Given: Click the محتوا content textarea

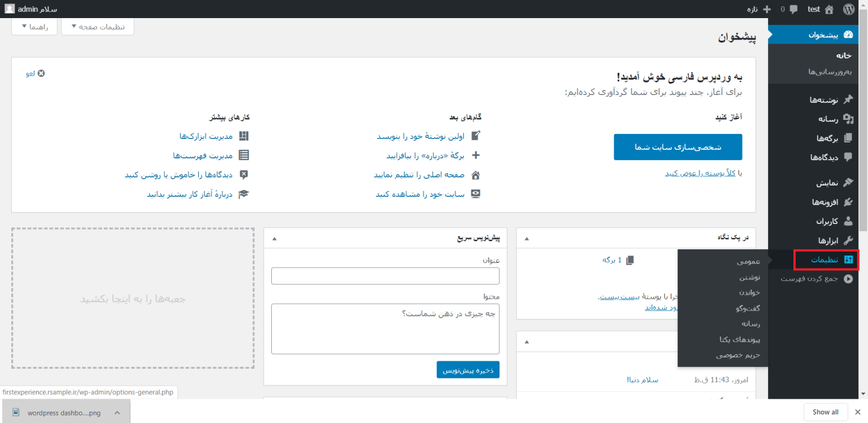Looking at the screenshot, I should tap(385, 329).
